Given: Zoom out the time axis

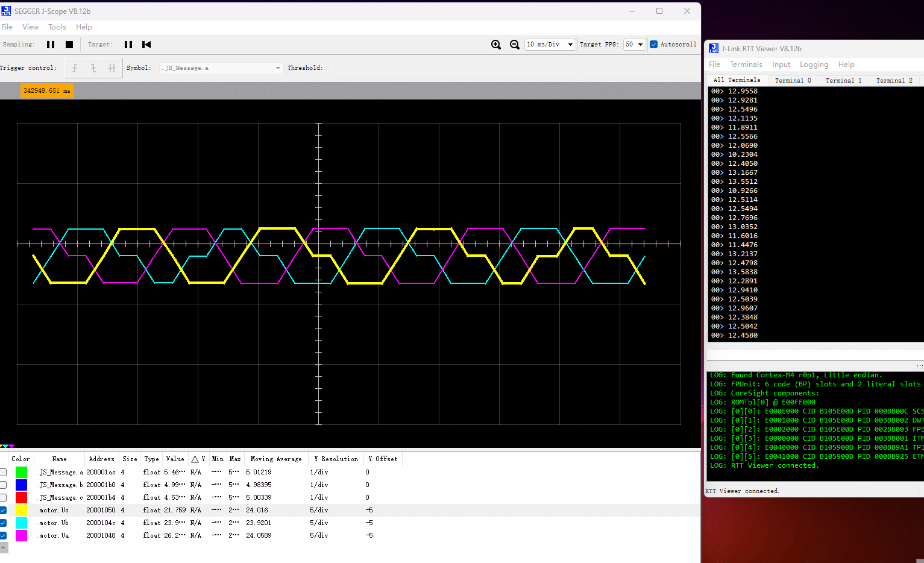Looking at the screenshot, I should (515, 45).
